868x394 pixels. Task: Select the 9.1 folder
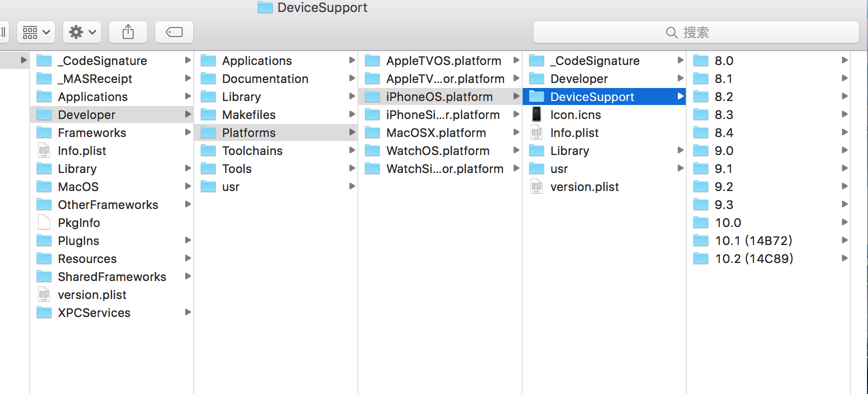[x=768, y=168]
